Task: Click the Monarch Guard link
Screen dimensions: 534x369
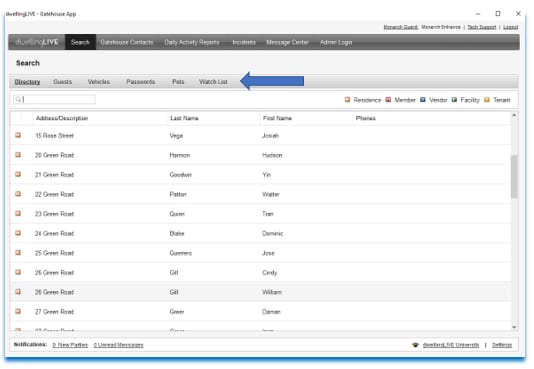Action: 401,27
